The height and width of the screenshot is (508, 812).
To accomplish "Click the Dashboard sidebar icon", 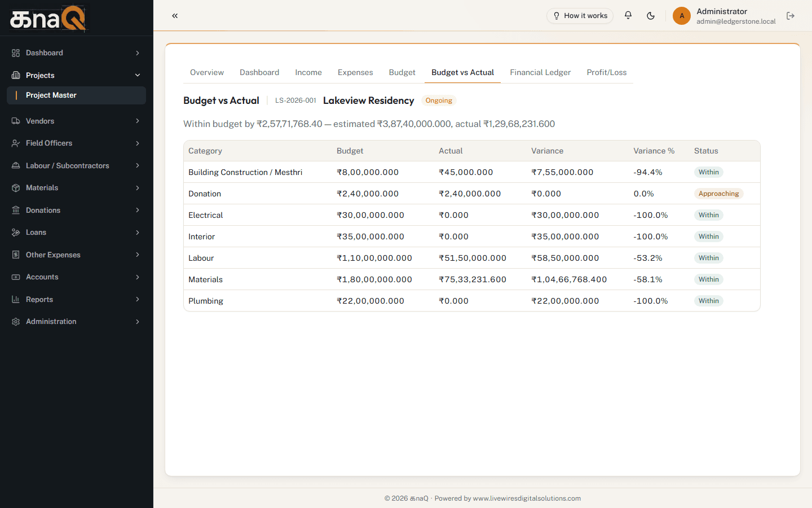I will click(x=16, y=53).
